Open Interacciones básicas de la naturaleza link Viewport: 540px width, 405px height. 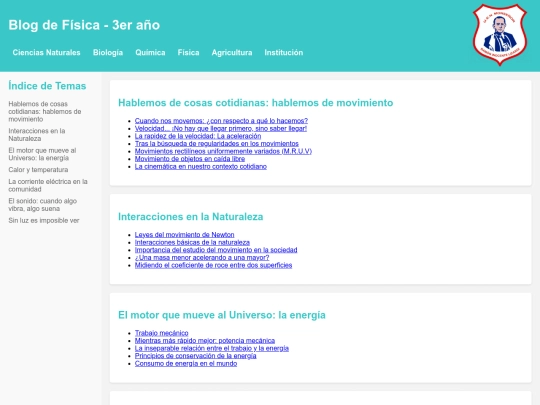pyautogui.click(x=192, y=242)
